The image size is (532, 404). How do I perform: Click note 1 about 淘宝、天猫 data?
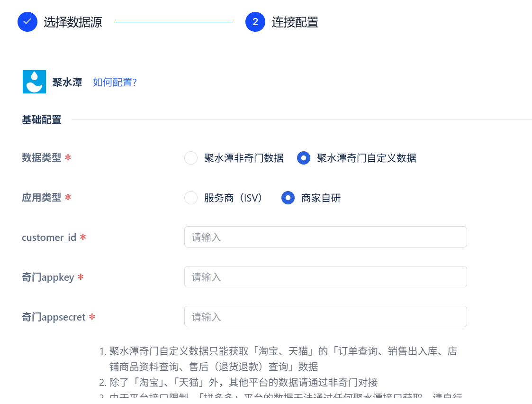[x=278, y=359]
